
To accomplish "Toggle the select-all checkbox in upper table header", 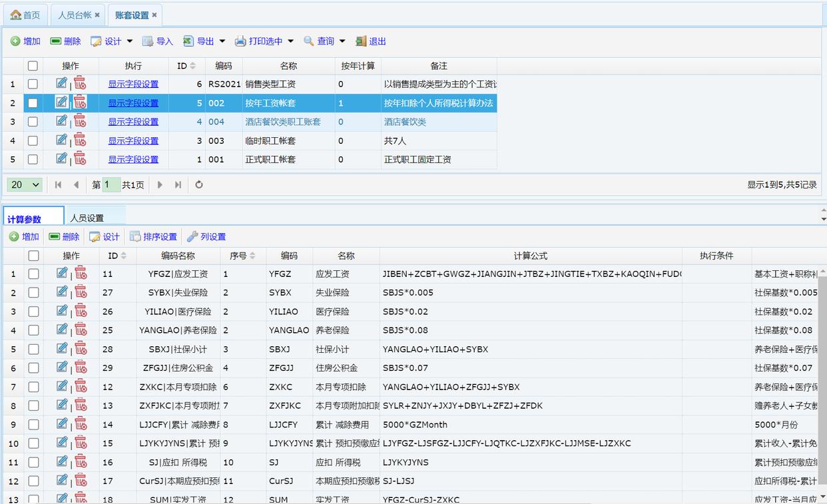I will (33, 66).
